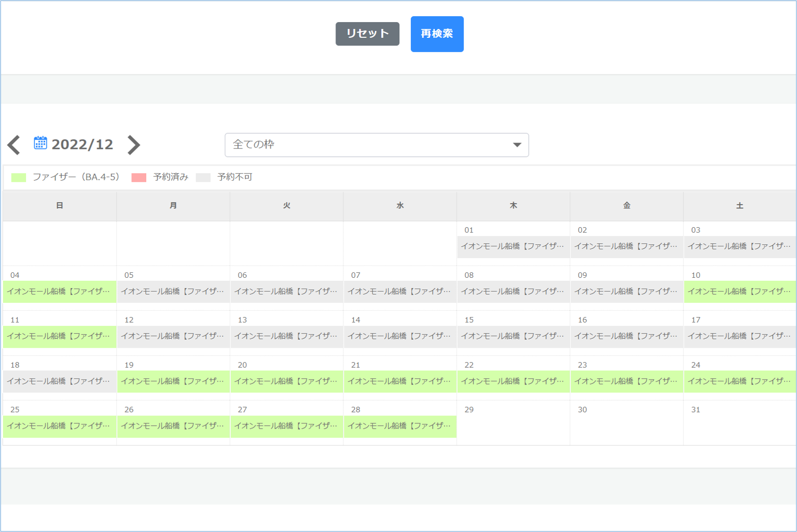Click the unavailable slot on December 12
The height and width of the screenshot is (532, 797).
173,336
